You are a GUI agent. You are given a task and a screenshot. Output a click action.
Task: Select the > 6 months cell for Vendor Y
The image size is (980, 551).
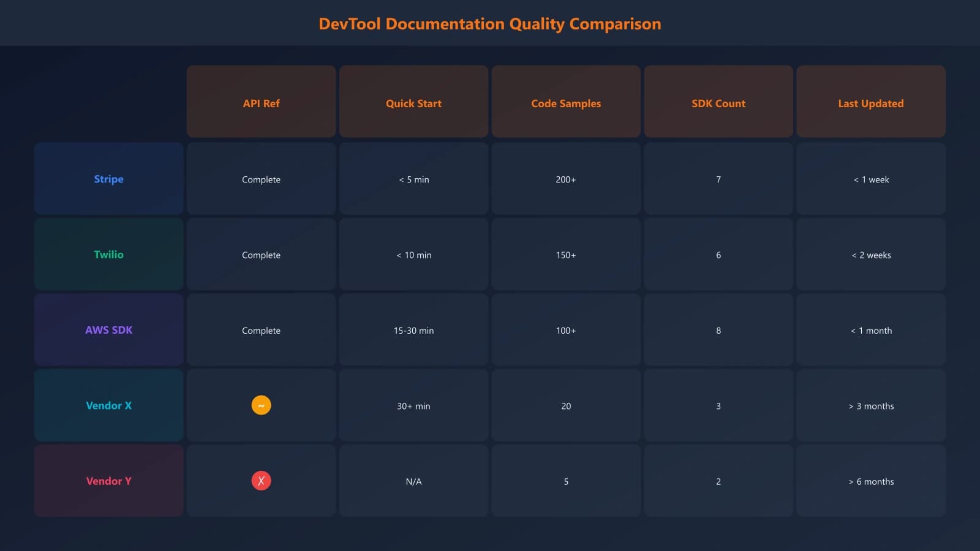coord(870,481)
